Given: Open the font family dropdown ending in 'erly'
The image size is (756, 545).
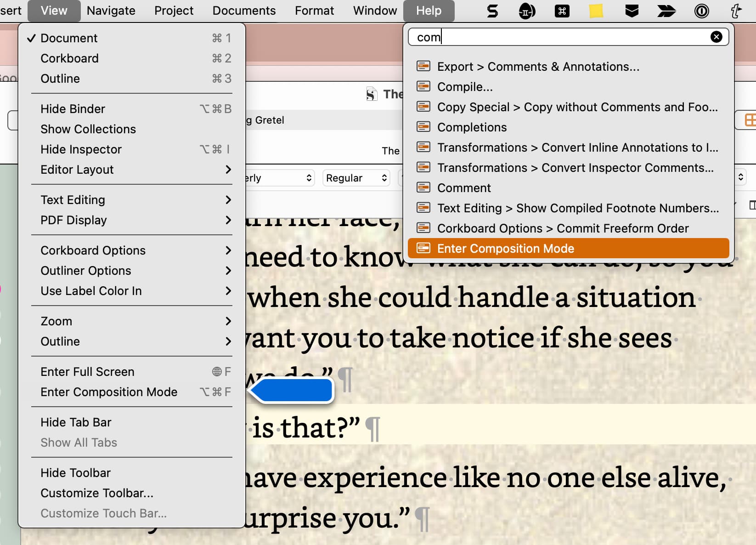Looking at the screenshot, I should coord(279,178).
